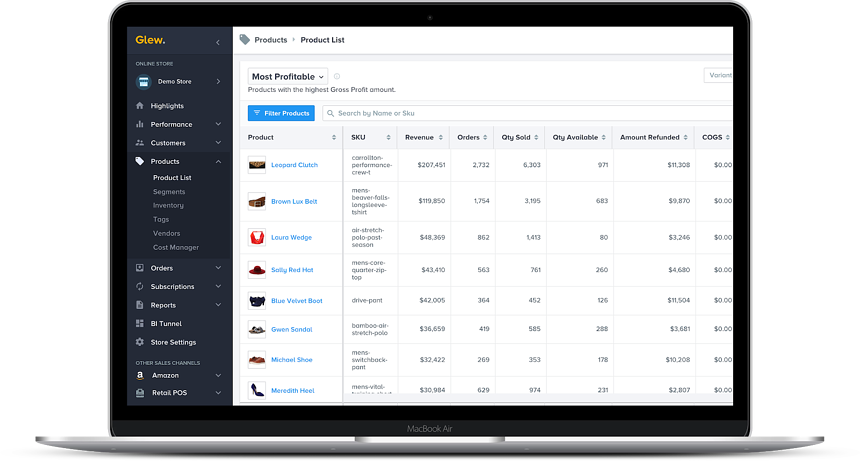The image size is (860, 461).
Task: Sort by SKU column arrows
Action: (x=388, y=138)
